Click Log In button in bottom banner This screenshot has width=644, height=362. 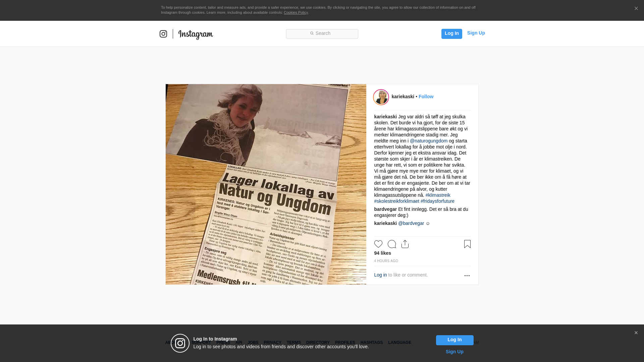tap(454, 340)
